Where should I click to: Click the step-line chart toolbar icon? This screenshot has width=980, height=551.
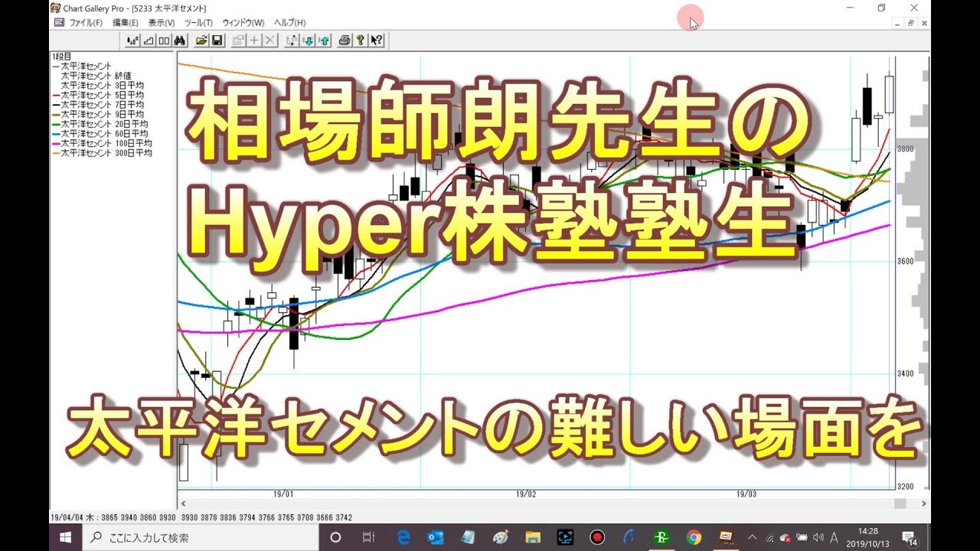click(x=149, y=41)
